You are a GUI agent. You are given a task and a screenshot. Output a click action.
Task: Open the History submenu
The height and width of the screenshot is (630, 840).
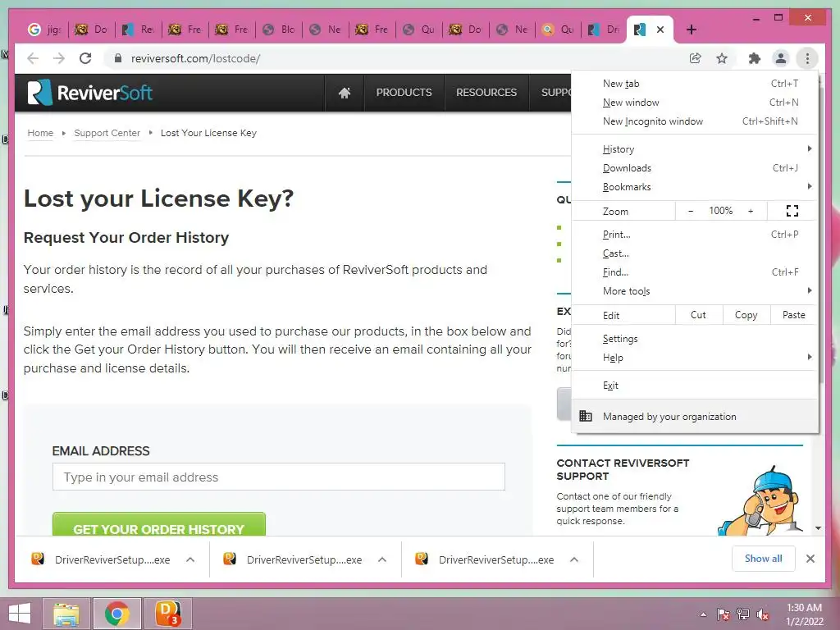(695, 149)
